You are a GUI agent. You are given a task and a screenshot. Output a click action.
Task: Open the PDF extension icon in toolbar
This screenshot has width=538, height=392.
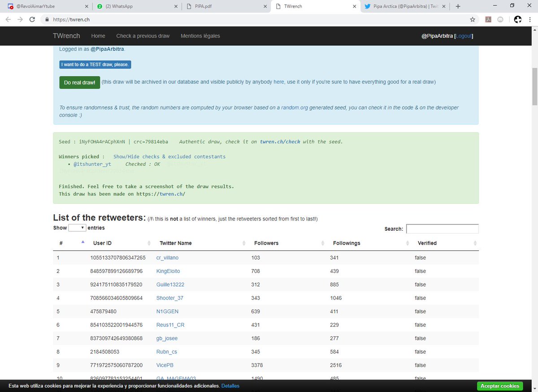pyautogui.click(x=489, y=19)
